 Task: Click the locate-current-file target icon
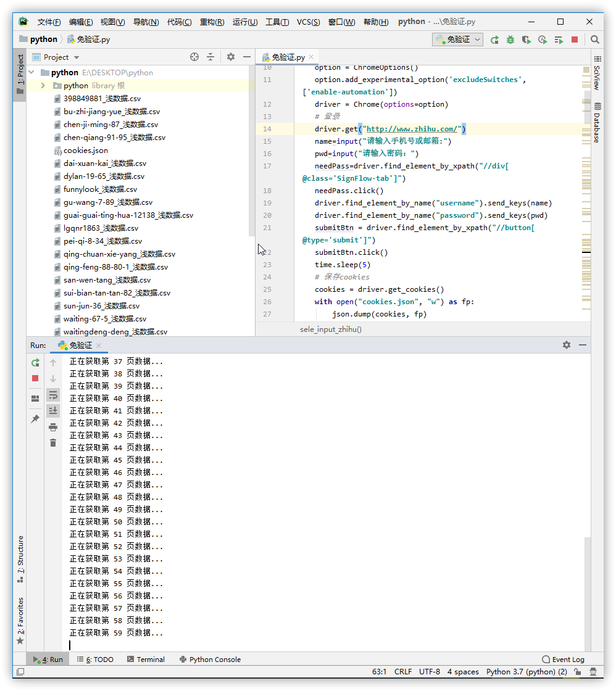(194, 57)
